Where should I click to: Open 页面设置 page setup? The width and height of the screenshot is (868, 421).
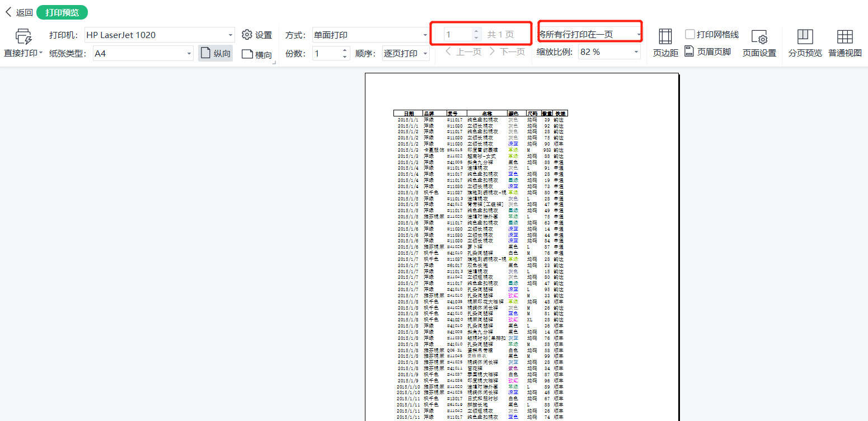coord(759,43)
